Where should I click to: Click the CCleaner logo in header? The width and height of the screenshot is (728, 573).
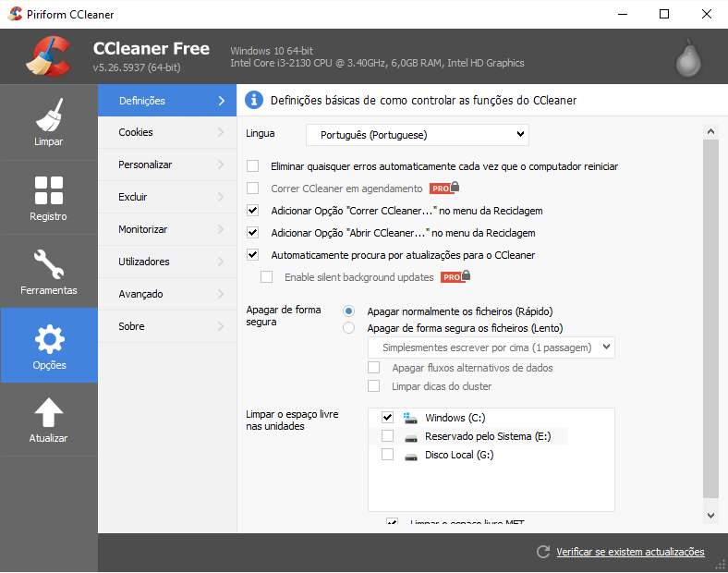coord(48,56)
